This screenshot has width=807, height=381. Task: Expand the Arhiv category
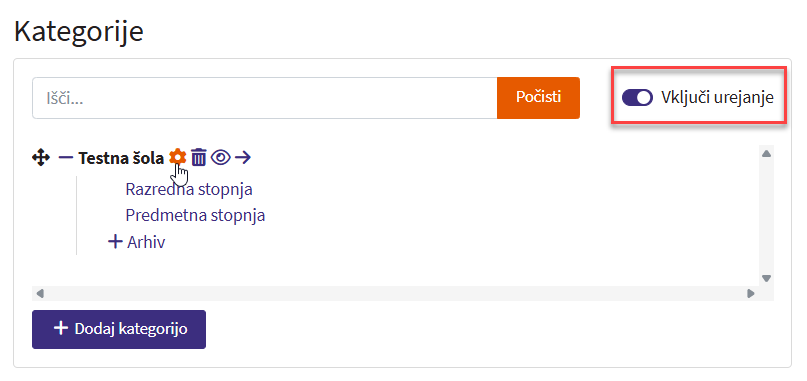[115, 241]
